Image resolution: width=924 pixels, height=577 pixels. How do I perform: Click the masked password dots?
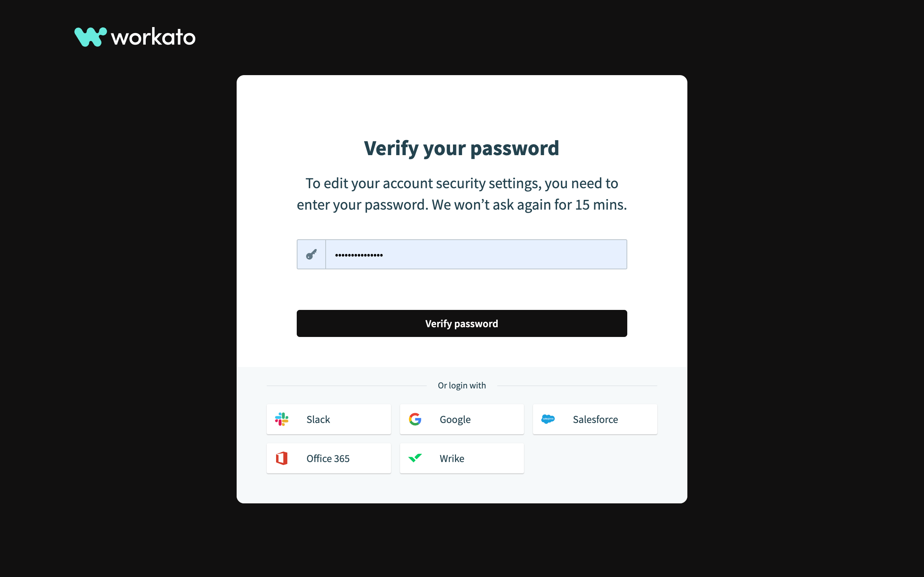pos(358,254)
